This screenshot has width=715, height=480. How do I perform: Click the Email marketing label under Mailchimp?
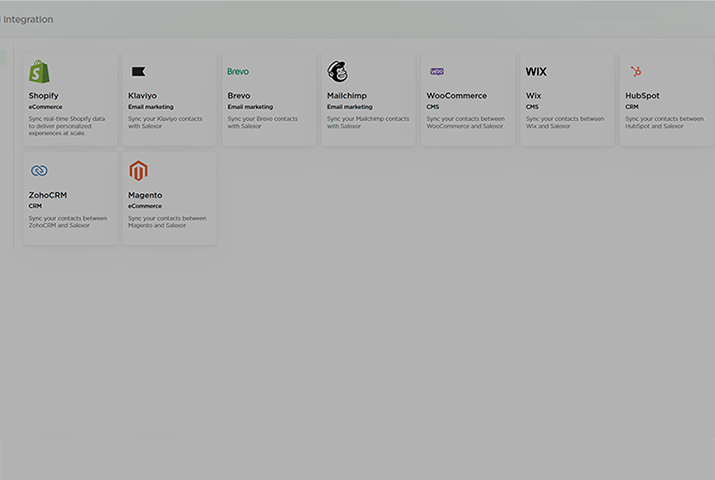pos(350,107)
